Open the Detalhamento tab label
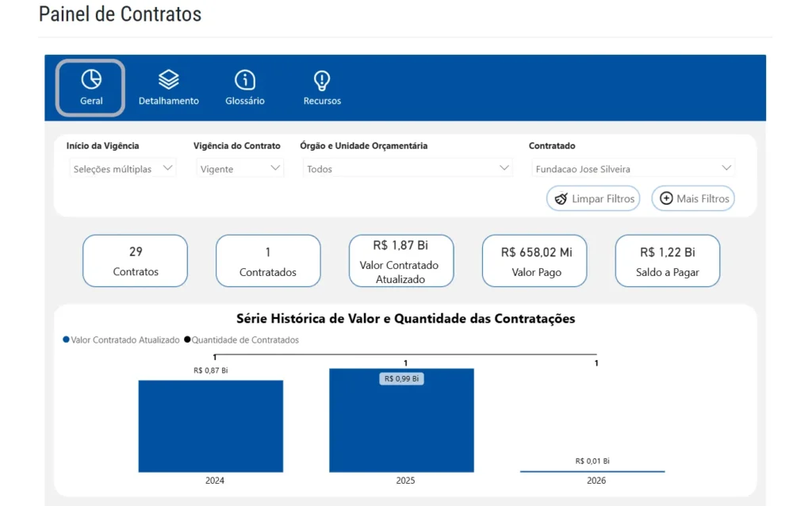 (168, 101)
